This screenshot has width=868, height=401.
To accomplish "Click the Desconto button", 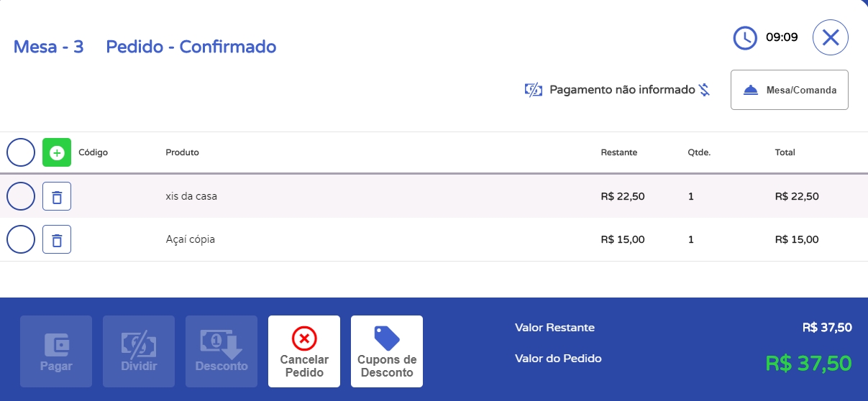I will point(221,351).
